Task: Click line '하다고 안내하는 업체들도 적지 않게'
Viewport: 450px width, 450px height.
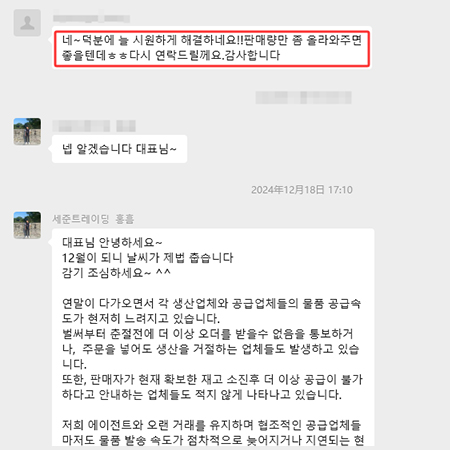Action: tap(202, 395)
